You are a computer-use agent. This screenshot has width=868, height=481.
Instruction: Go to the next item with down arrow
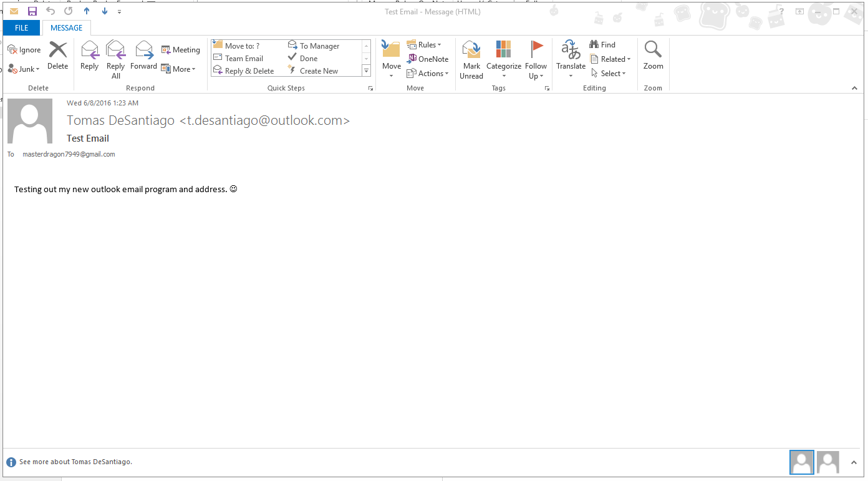coord(104,11)
